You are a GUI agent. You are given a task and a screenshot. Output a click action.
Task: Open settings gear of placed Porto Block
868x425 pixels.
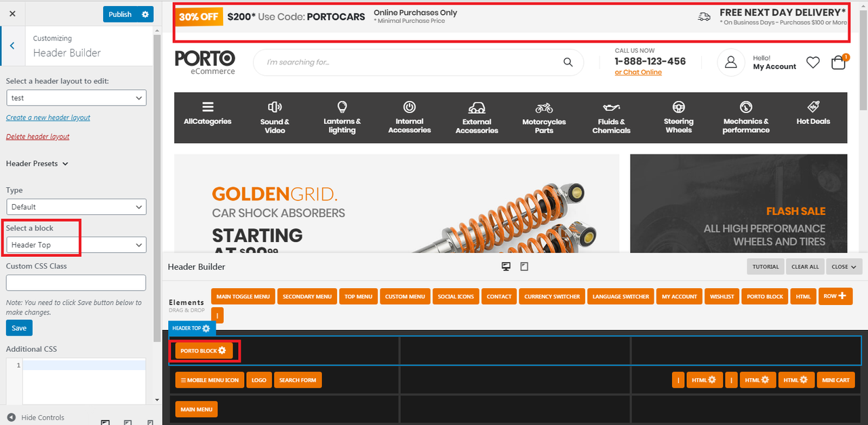click(x=222, y=350)
